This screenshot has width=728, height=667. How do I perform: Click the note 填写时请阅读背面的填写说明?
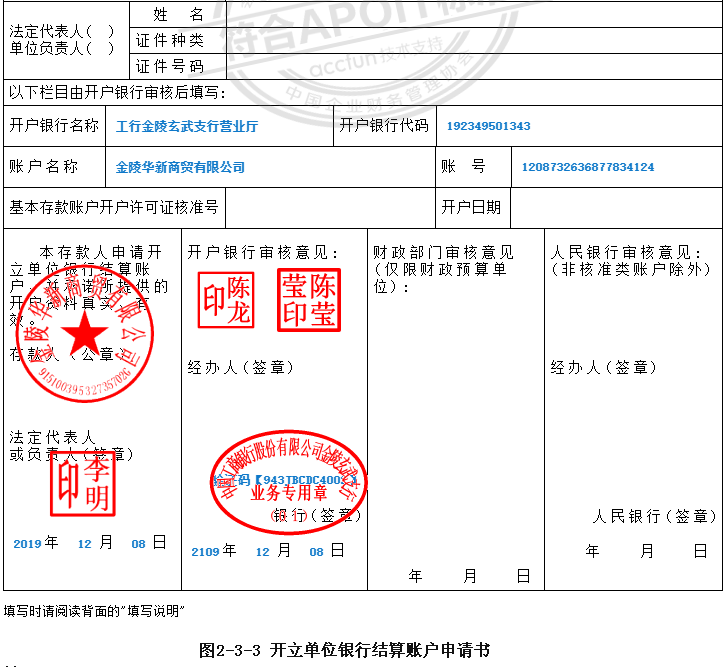coord(94,611)
